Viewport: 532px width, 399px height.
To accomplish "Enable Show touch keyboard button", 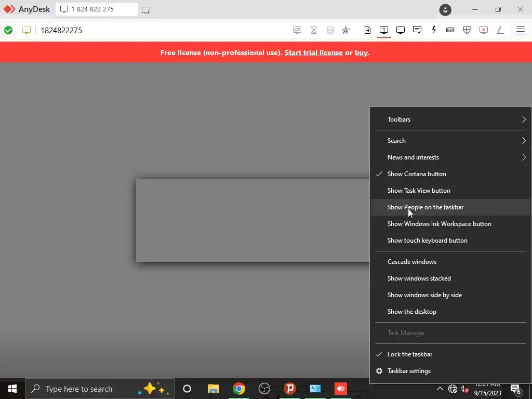I will coord(450,240).
